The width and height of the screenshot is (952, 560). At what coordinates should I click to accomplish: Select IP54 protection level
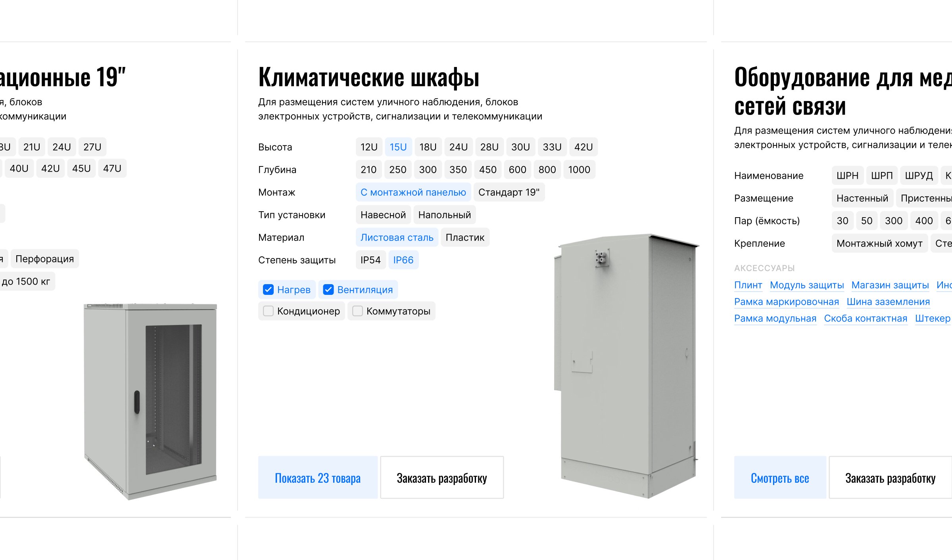[x=370, y=260]
